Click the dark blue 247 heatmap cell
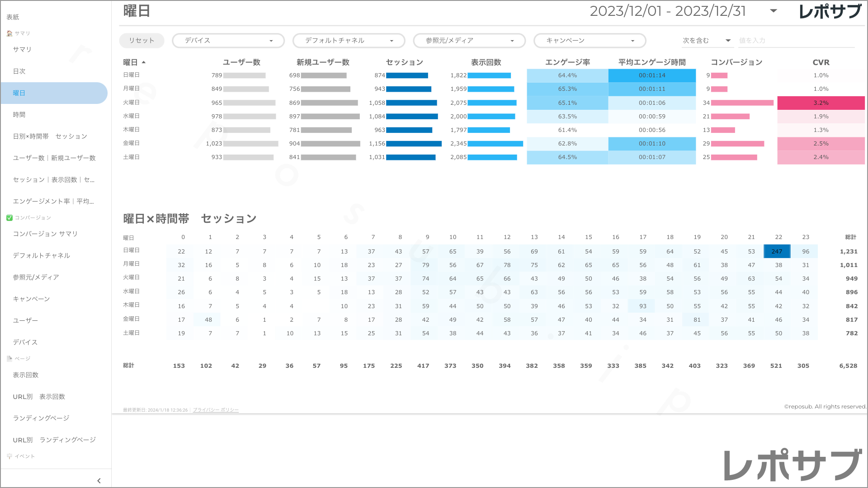The image size is (868, 488). point(777,252)
